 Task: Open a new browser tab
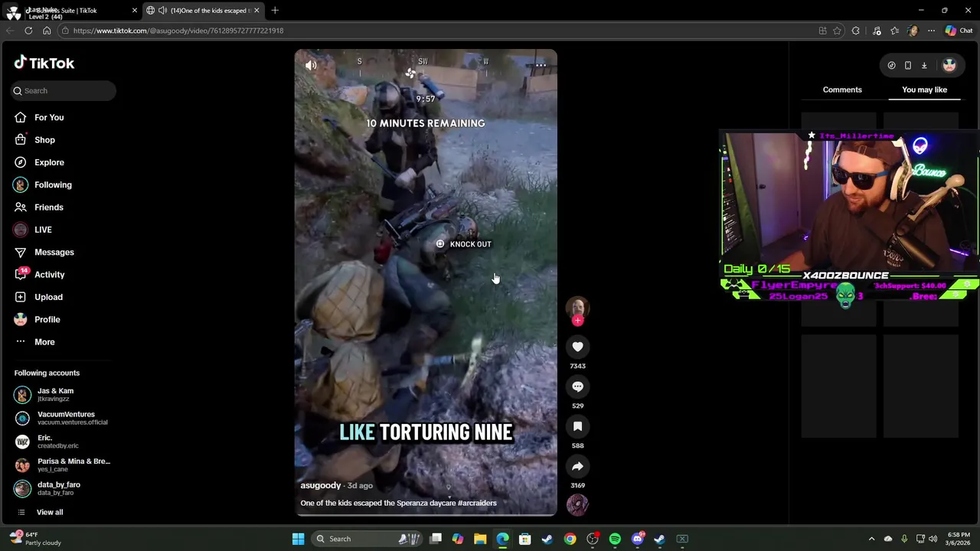(x=275, y=10)
